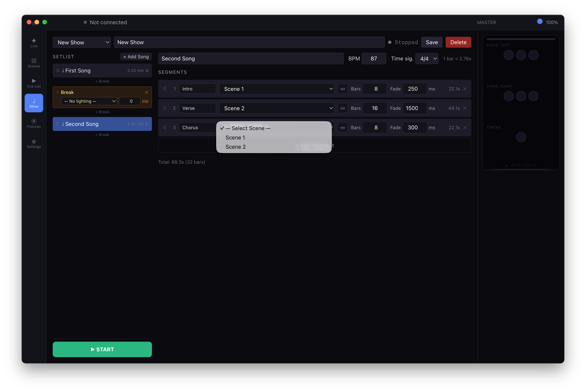The height and width of the screenshot is (392, 586).
Task: Click the Not connected status
Action: pyautogui.click(x=105, y=22)
